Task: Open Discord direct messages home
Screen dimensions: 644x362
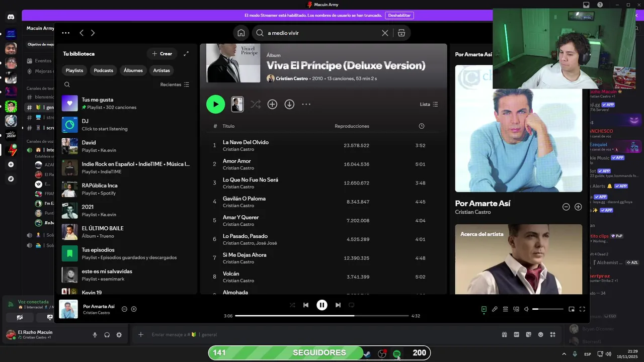Action: (x=11, y=17)
